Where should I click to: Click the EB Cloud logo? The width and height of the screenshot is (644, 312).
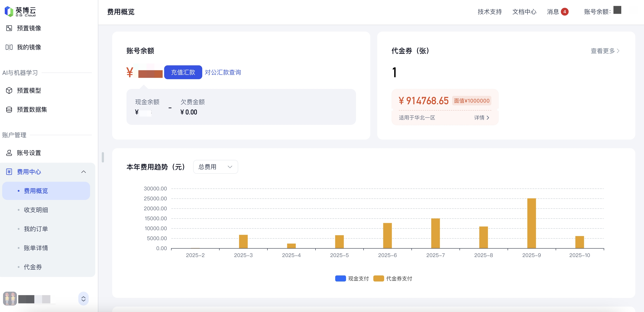(x=20, y=11)
